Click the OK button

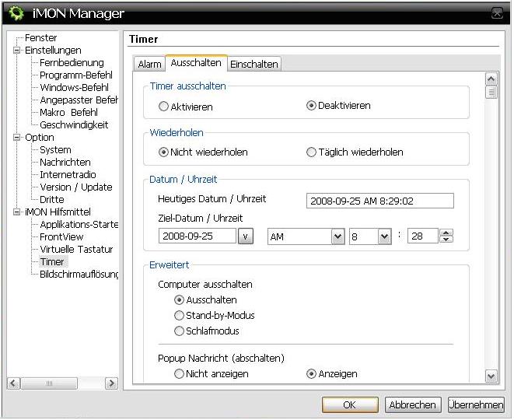pos(350,404)
